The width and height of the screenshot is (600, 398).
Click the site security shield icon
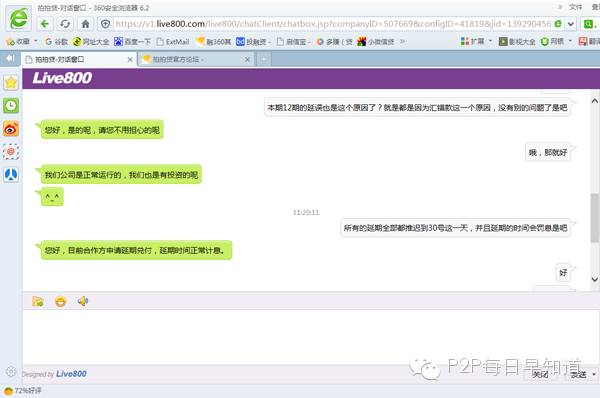[x=106, y=24]
